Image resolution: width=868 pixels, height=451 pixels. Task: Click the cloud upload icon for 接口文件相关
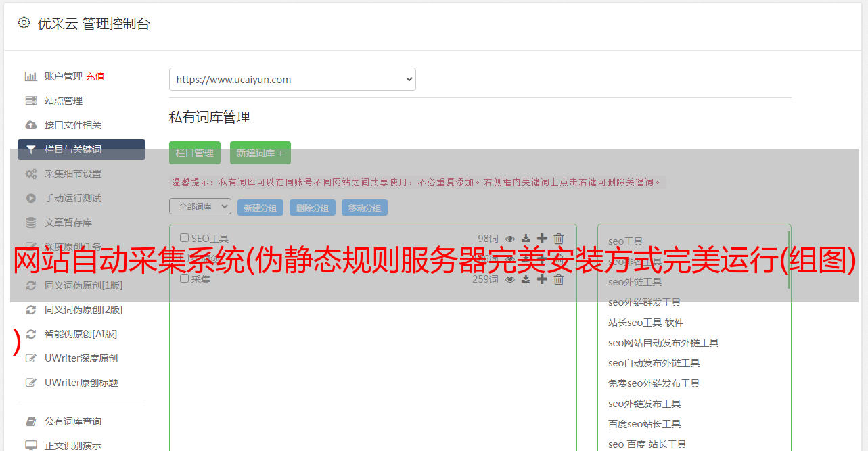30,125
